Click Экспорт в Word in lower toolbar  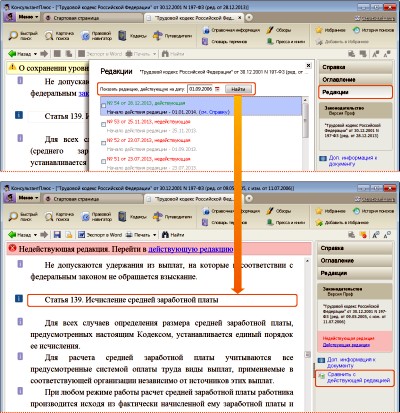[100, 235]
